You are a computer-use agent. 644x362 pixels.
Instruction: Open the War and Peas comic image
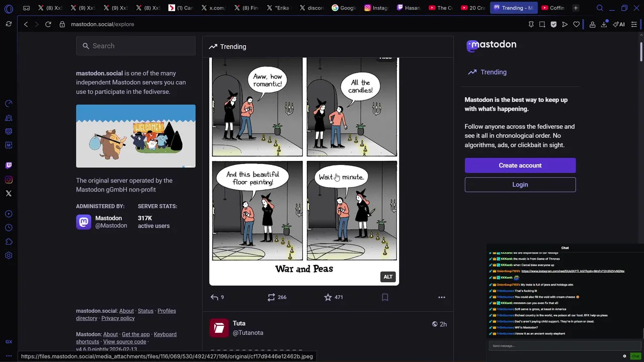tap(304, 171)
